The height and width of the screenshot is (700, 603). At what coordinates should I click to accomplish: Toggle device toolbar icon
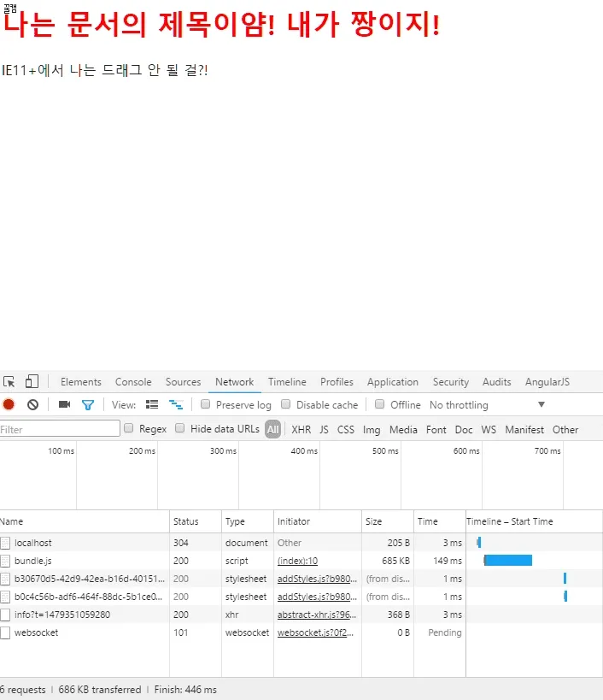(x=32, y=381)
